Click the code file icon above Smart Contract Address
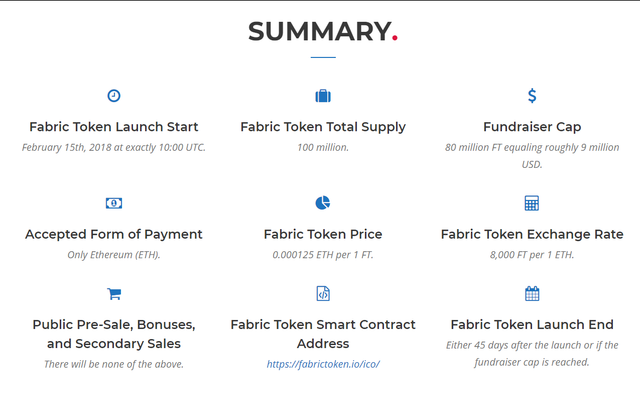The width and height of the screenshot is (640, 400). tap(323, 294)
